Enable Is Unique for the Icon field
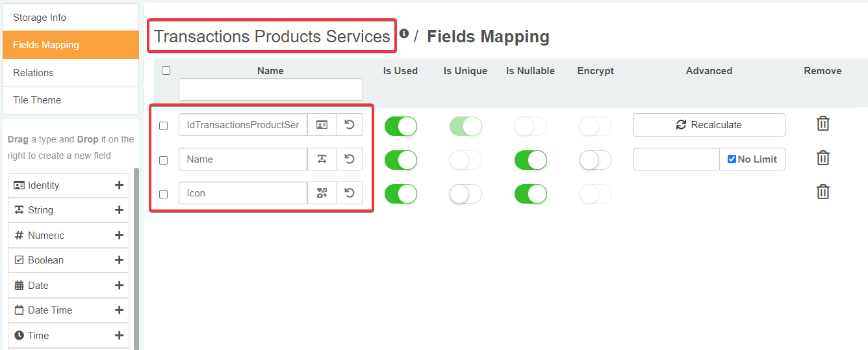Viewport: 868px width, 350px height. tap(465, 193)
